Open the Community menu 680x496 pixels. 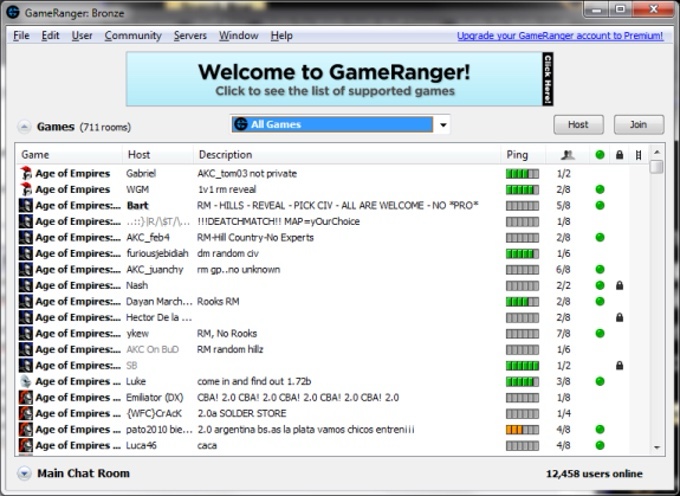tap(133, 36)
